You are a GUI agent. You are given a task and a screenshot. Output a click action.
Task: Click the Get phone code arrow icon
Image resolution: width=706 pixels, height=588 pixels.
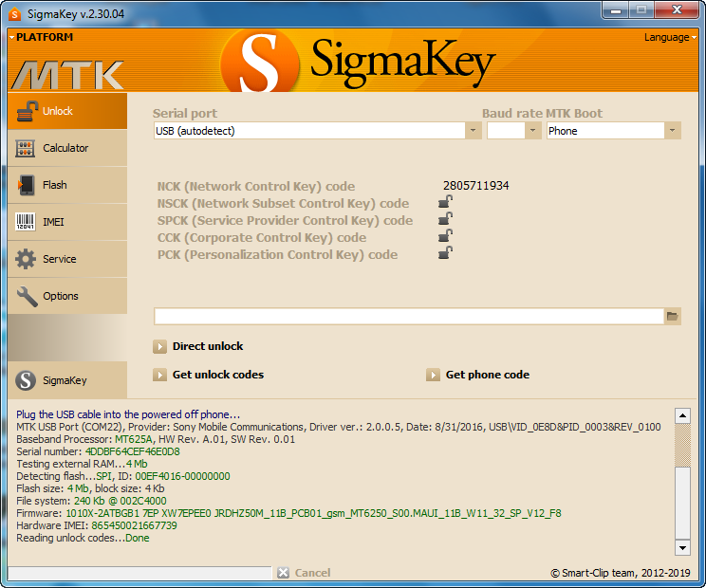433,375
